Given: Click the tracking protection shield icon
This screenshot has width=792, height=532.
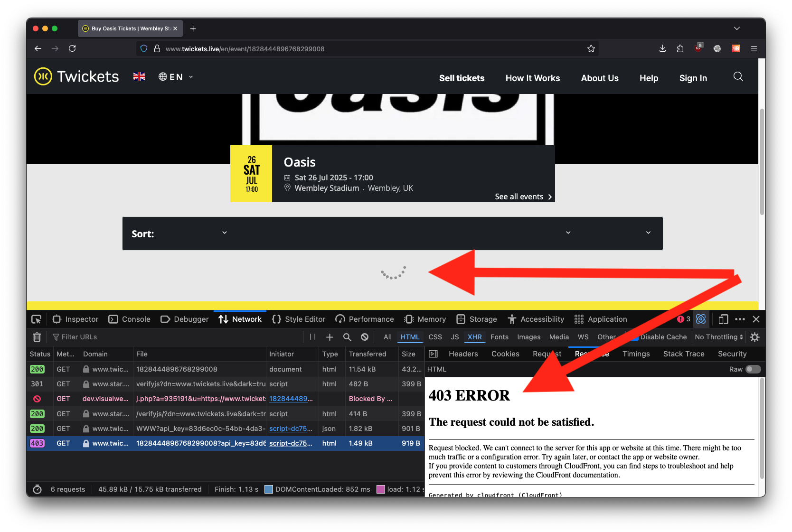Looking at the screenshot, I should (144, 48).
